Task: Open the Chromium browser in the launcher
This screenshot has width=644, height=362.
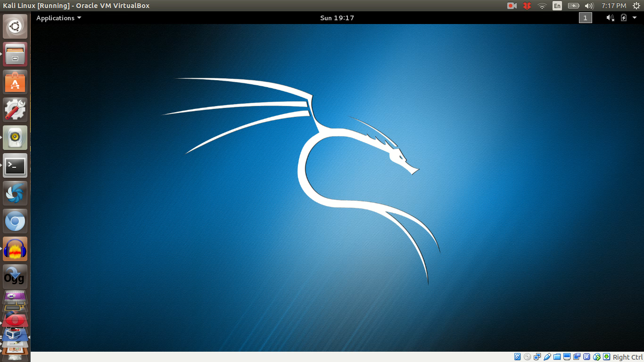Action: pos(15,221)
